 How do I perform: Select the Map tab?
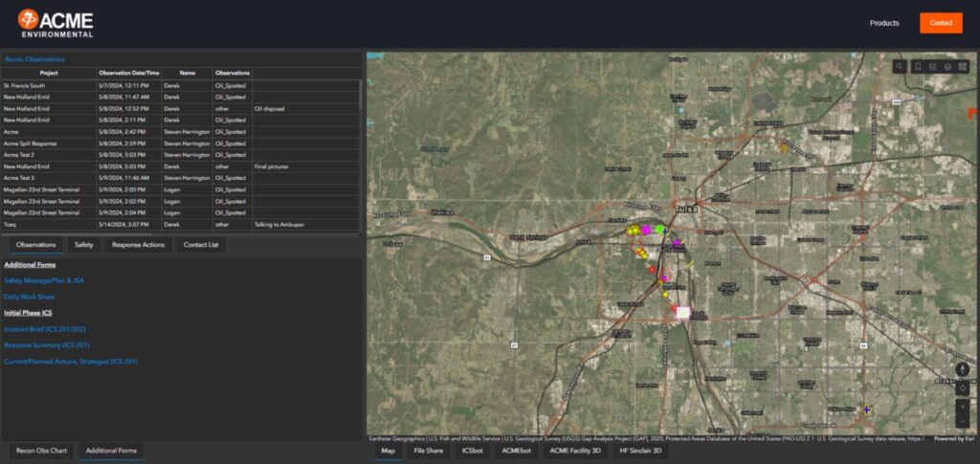click(x=389, y=451)
